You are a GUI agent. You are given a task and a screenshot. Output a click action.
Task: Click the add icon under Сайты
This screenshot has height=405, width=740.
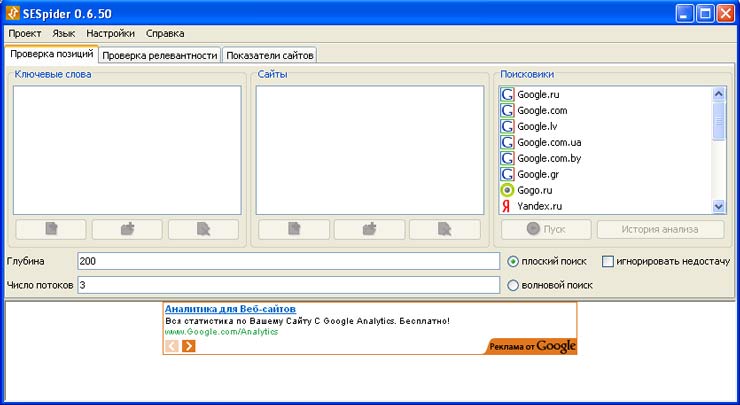click(370, 229)
